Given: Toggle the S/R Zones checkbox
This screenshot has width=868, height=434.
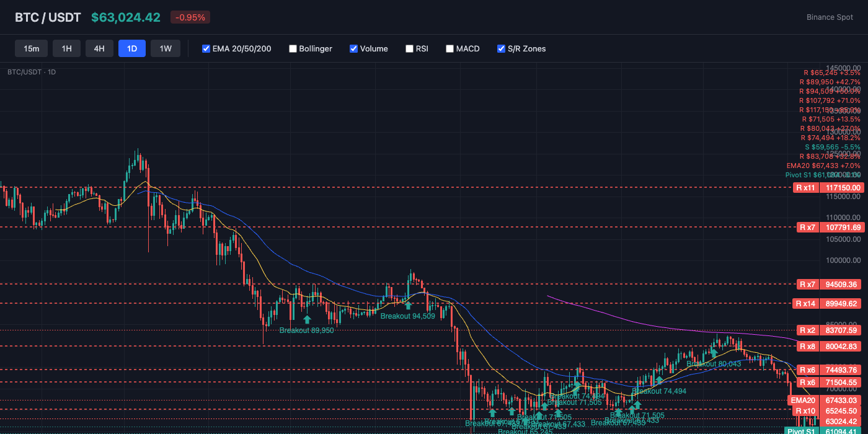Looking at the screenshot, I should [x=501, y=48].
